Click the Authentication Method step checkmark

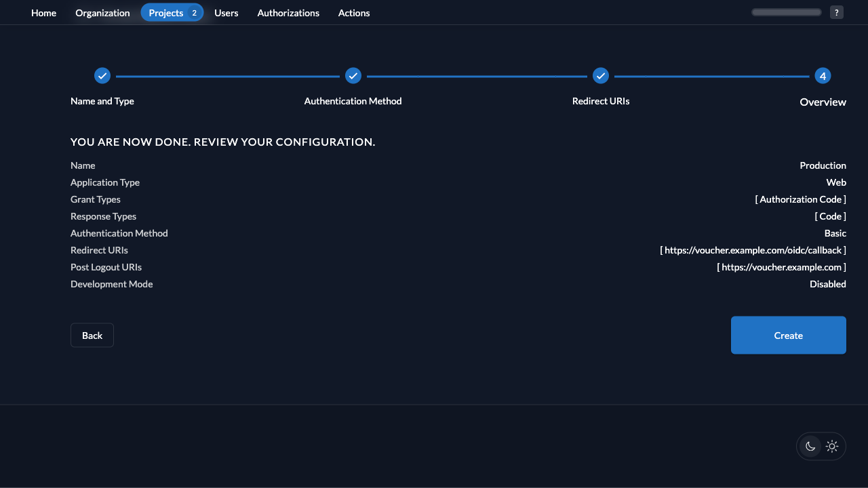[x=353, y=76]
